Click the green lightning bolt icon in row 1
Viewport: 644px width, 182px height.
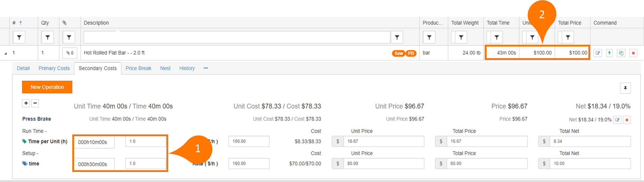coord(609,53)
